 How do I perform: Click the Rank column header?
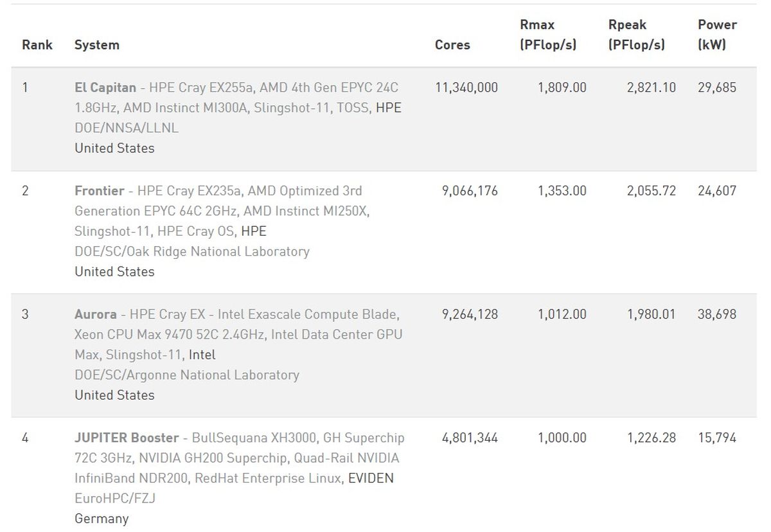point(37,45)
